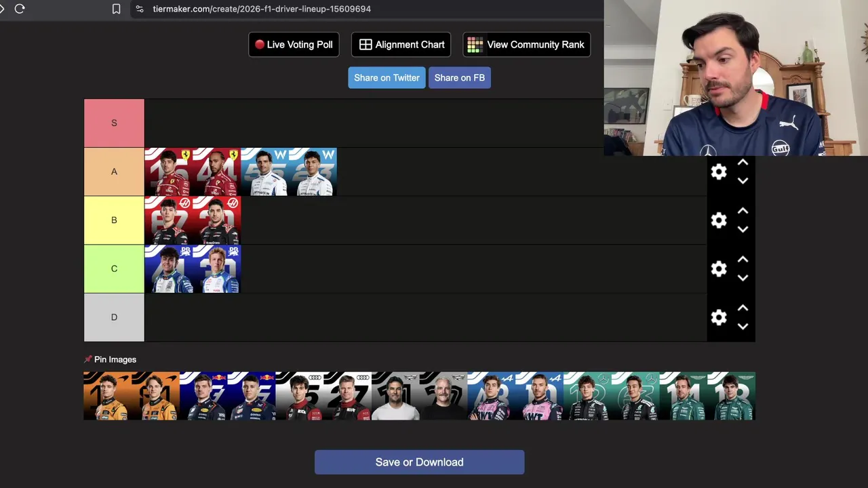Pick Red Bull number 3 driver card
This screenshot has height=488, width=868.
(x=203, y=396)
